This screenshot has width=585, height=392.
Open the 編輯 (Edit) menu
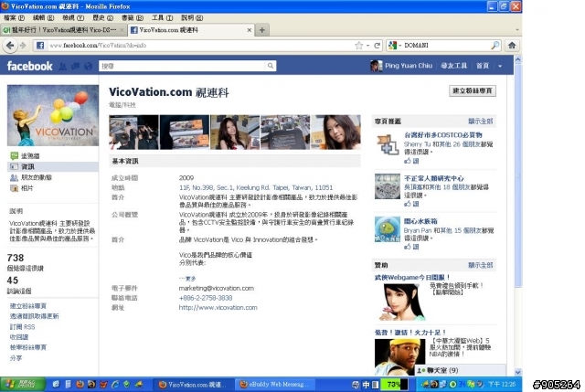point(43,17)
